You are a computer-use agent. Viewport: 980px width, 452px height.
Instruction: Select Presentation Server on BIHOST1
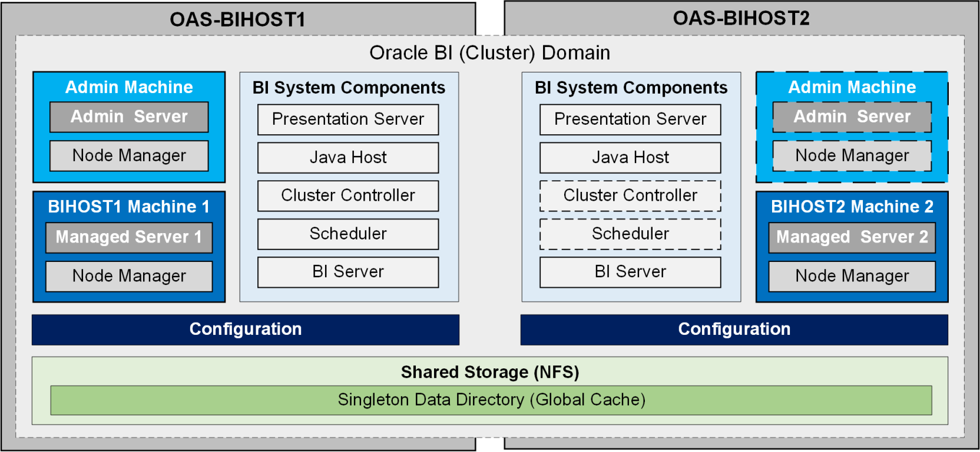(348, 119)
